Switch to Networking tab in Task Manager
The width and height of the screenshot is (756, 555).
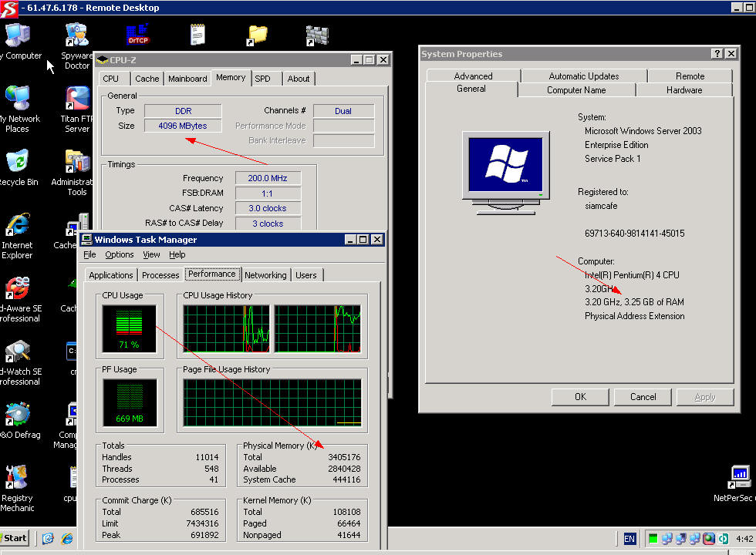coord(265,275)
